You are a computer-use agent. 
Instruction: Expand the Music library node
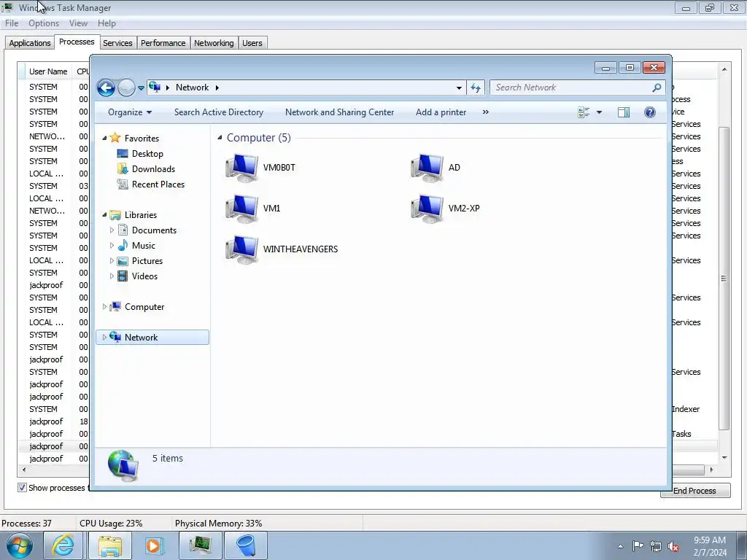[x=112, y=246]
